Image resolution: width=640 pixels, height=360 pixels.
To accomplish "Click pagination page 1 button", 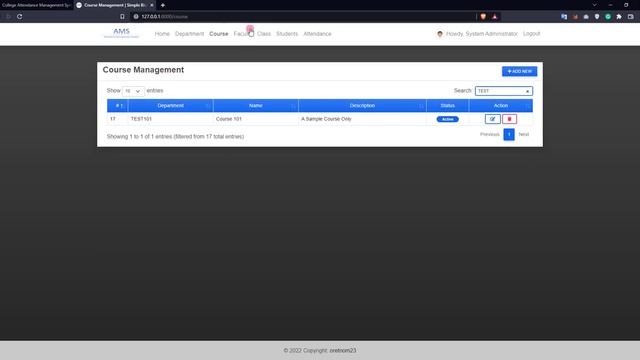I will coord(509,134).
